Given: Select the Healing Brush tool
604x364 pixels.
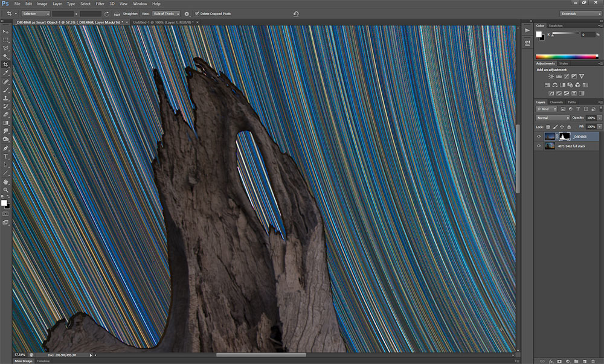Looking at the screenshot, I should (x=5, y=81).
